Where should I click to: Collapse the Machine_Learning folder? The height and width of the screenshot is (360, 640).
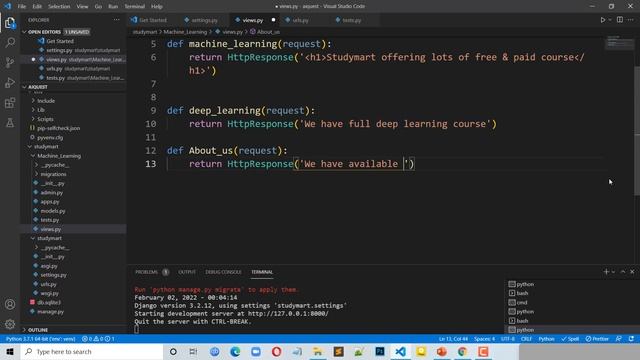pyautogui.click(x=59, y=156)
